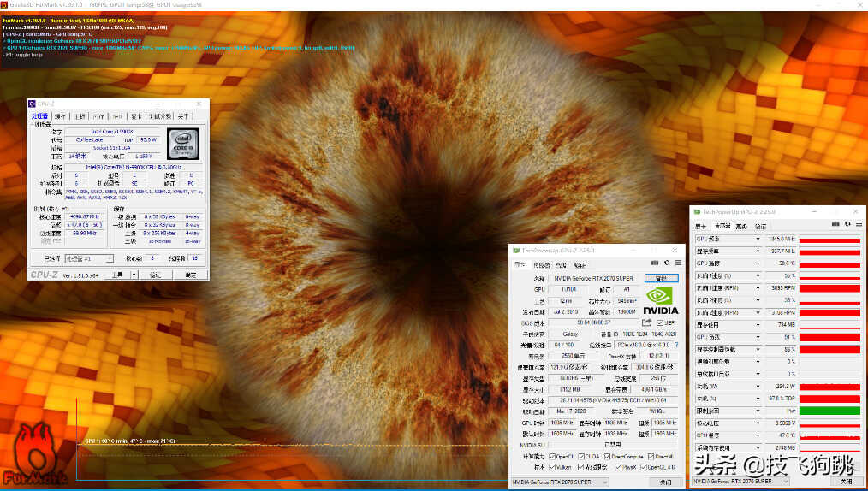Click the TU104 GPU value in GPU-Z

(x=569, y=289)
